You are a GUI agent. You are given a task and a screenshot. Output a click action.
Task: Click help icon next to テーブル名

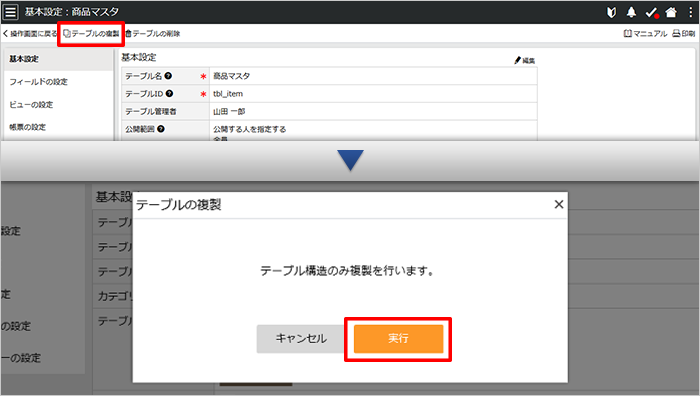(168, 76)
